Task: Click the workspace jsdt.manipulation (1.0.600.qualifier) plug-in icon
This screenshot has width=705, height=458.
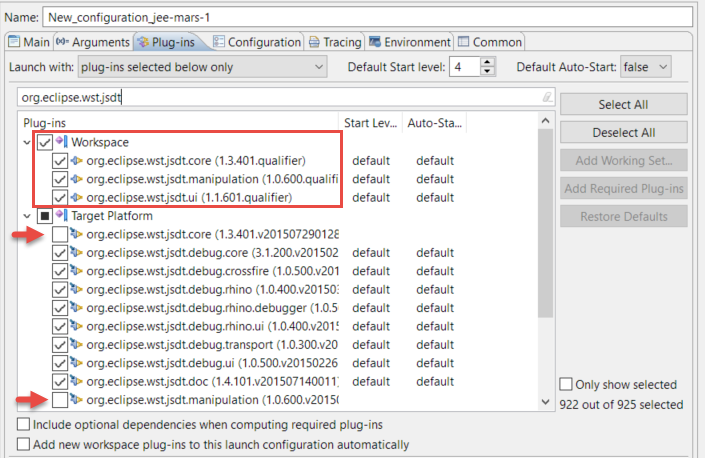Action: 77,179
